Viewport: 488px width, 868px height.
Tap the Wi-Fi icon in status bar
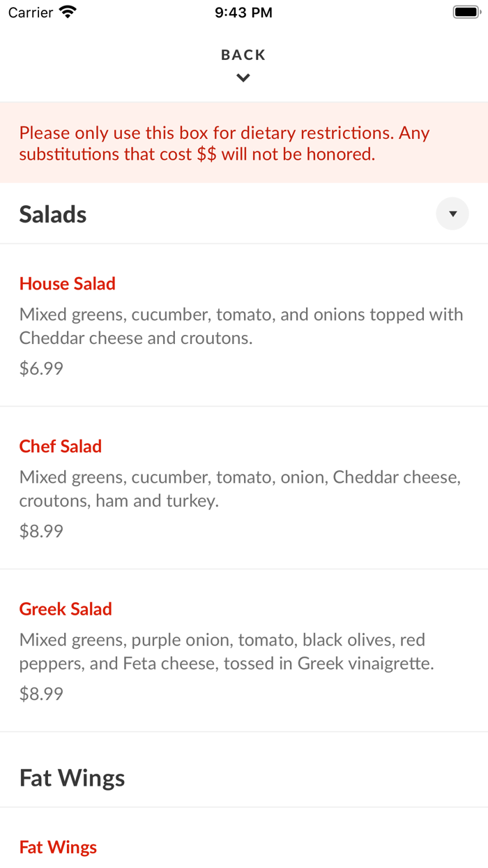tap(68, 12)
